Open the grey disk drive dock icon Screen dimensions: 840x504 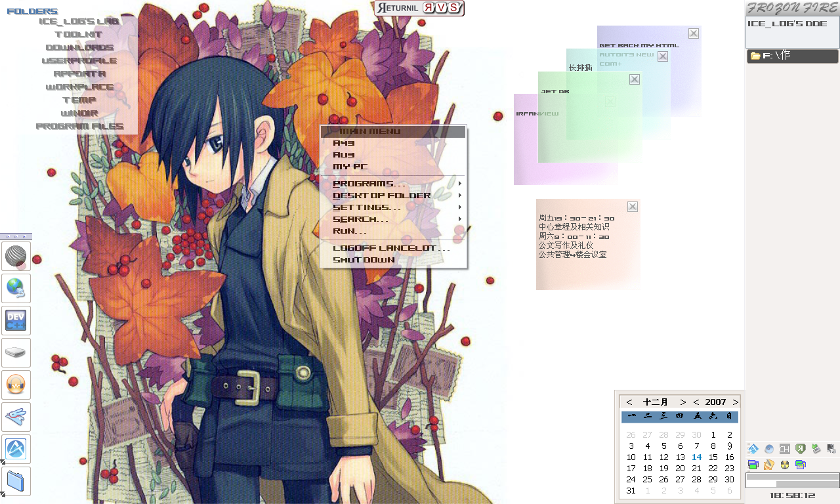pos(16,353)
